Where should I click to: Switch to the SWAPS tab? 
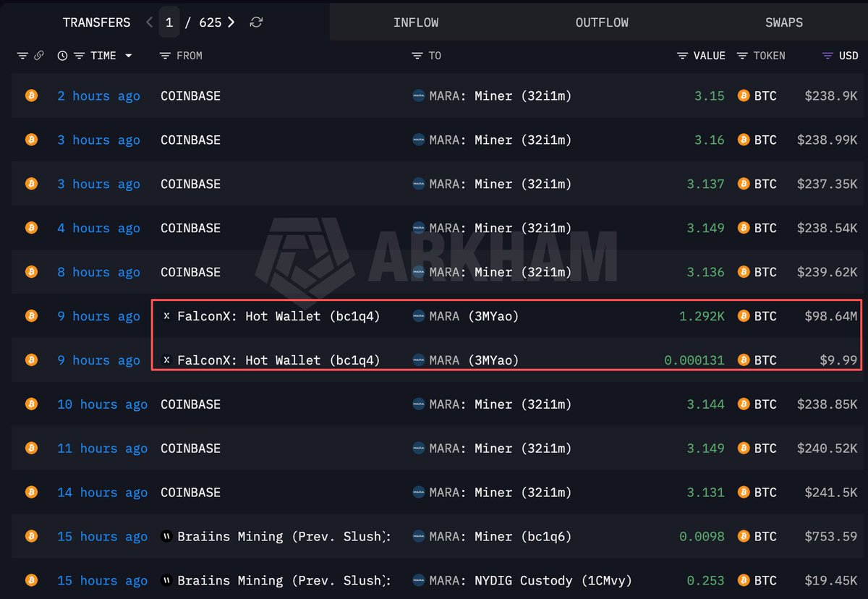click(784, 22)
